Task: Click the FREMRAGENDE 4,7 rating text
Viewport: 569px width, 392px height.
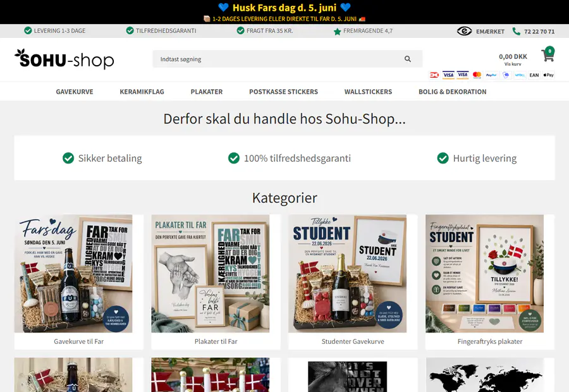Action: (368, 31)
